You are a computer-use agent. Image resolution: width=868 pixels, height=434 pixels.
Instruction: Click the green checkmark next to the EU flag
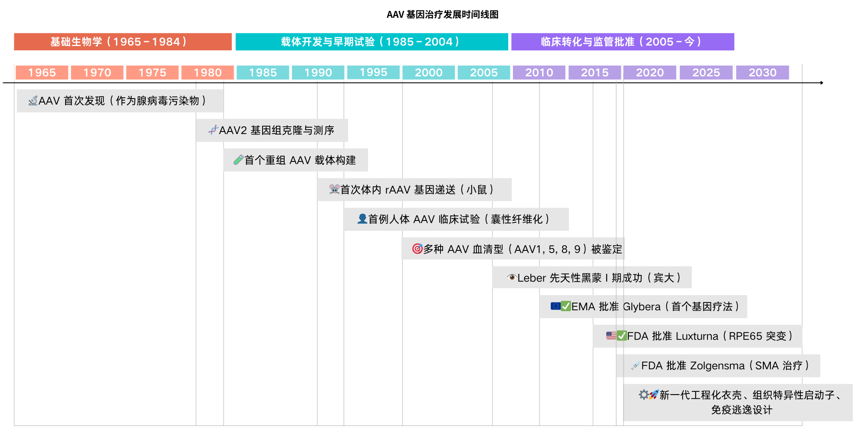(566, 306)
